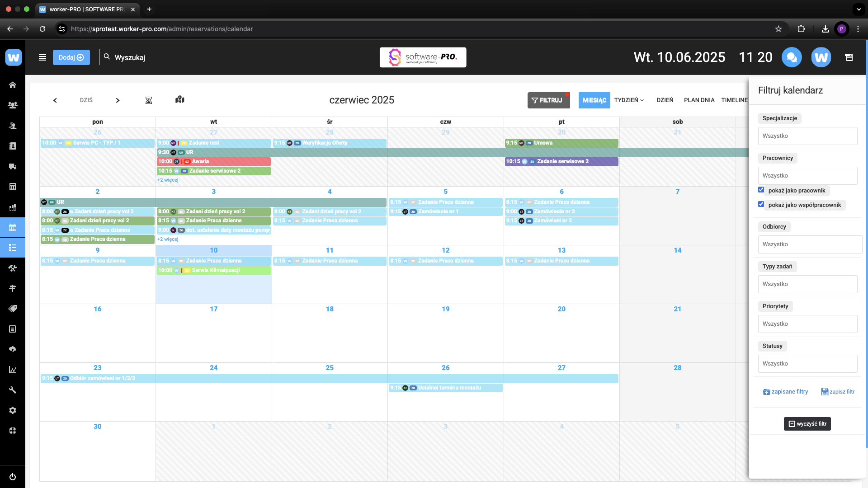The image size is (868, 488).
Task: Open the Statusy filter dropdown
Action: click(x=807, y=364)
